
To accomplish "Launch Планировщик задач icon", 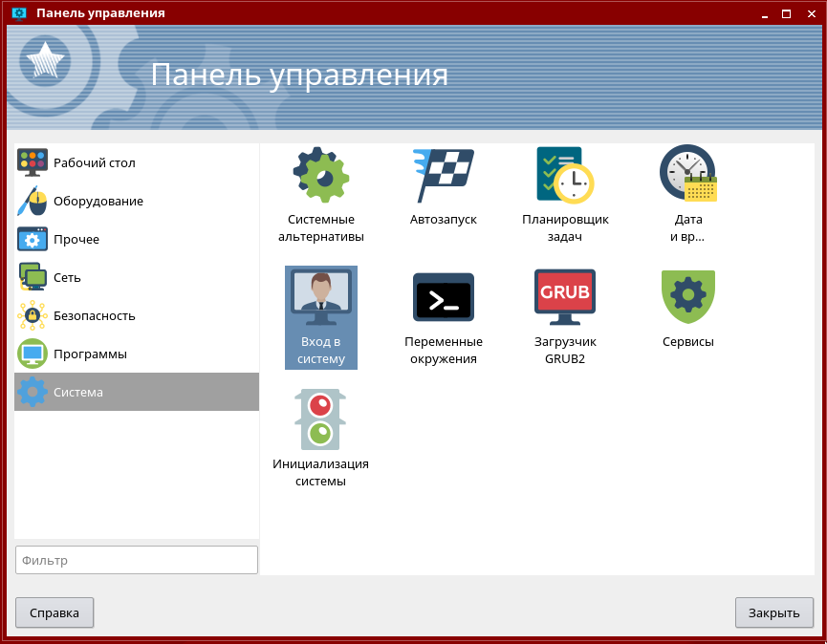I will click(x=565, y=176).
